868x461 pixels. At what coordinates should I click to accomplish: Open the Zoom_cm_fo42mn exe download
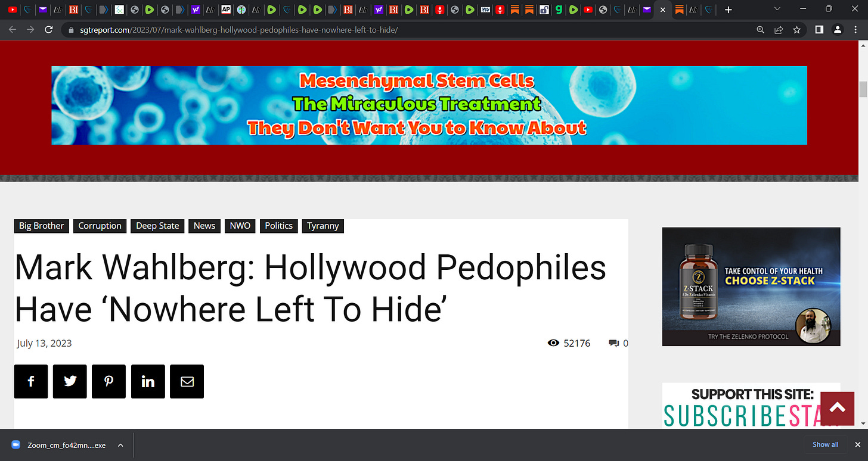point(66,445)
